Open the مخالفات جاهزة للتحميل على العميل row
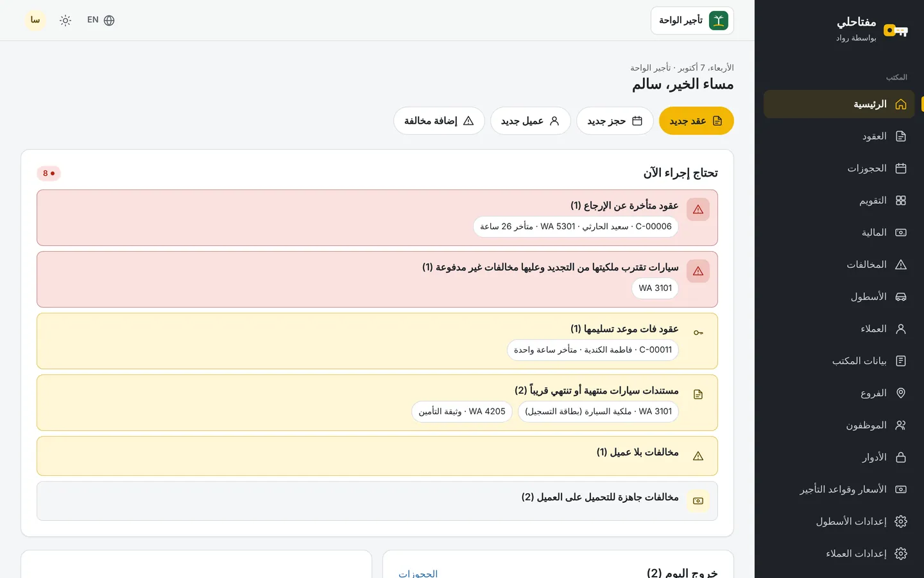The height and width of the screenshot is (578, 924). click(x=377, y=501)
